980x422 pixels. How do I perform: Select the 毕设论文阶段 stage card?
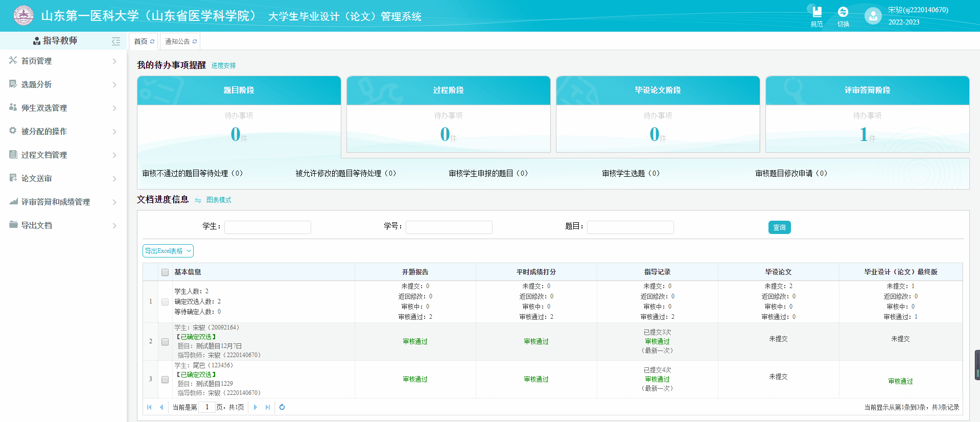[x=658, y=114]
